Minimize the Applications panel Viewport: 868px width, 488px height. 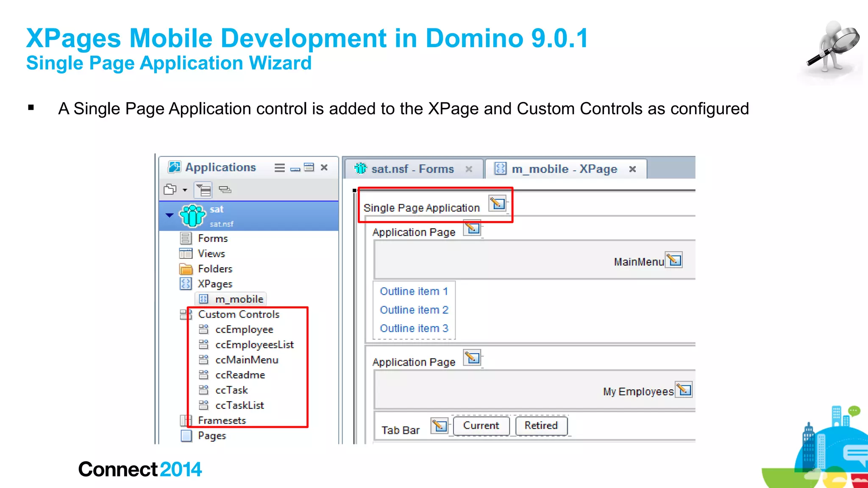pos(295,169)
